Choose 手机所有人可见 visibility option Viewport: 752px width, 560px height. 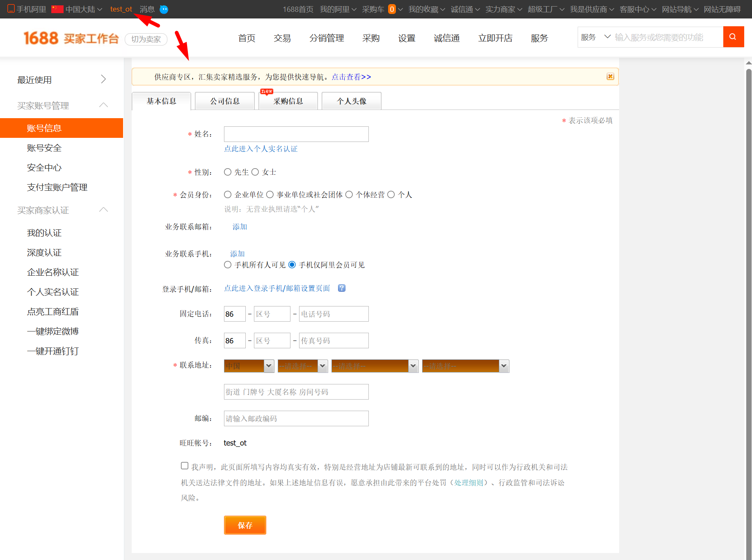228,265
